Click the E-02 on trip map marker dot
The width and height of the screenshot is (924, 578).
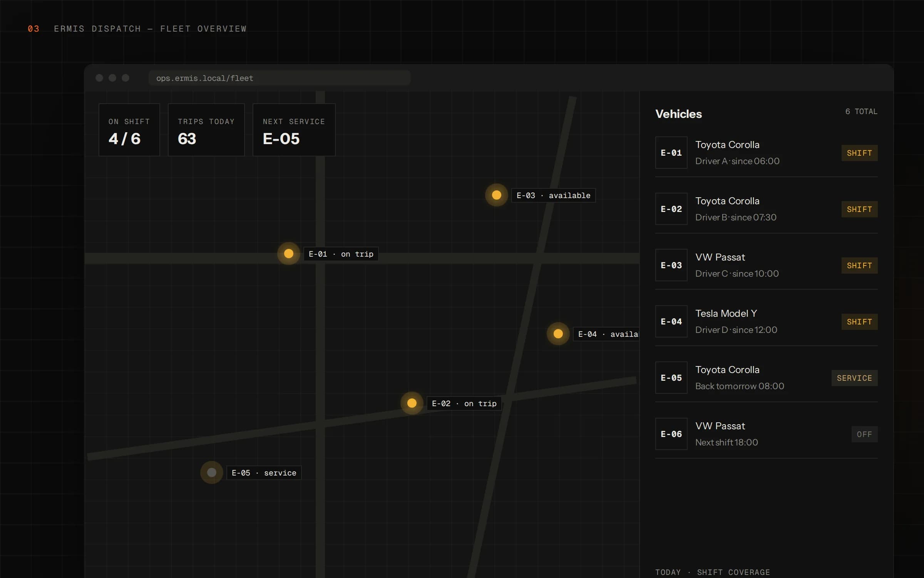412,403
